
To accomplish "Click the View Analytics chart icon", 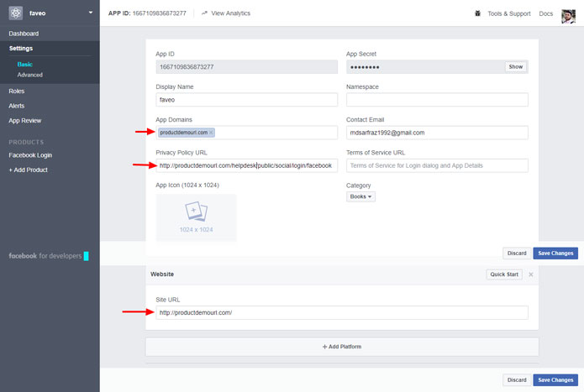I will 204,13.
